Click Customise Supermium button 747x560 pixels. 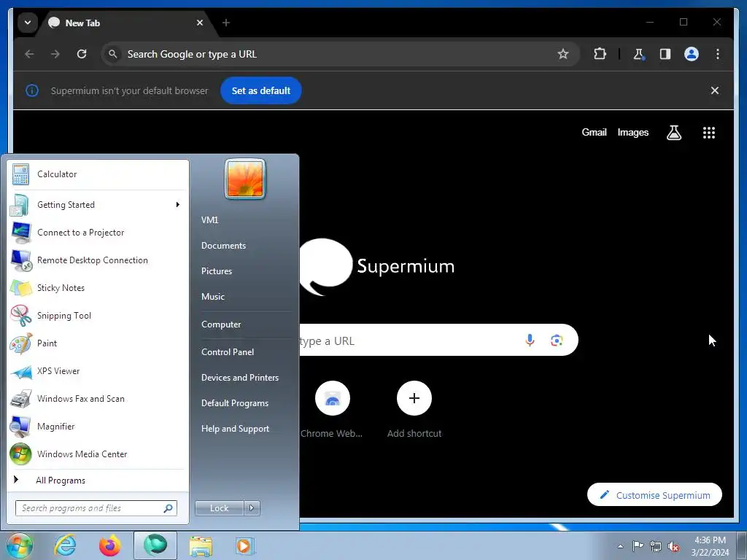point(654,495)
